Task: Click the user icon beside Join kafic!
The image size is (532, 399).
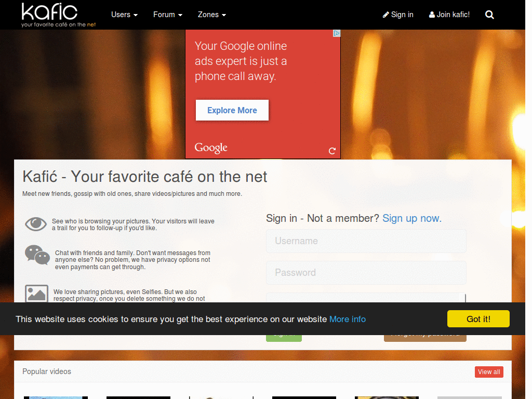Action: (432, 15)
